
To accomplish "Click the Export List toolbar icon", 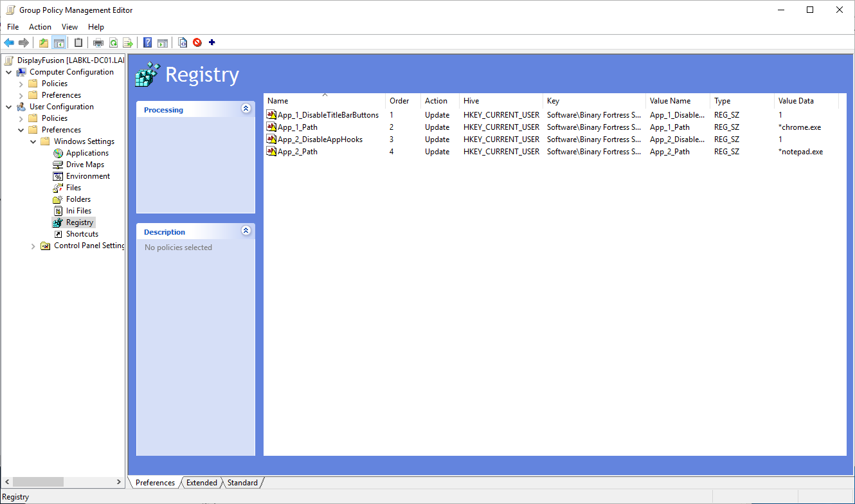I will (128, 43).
